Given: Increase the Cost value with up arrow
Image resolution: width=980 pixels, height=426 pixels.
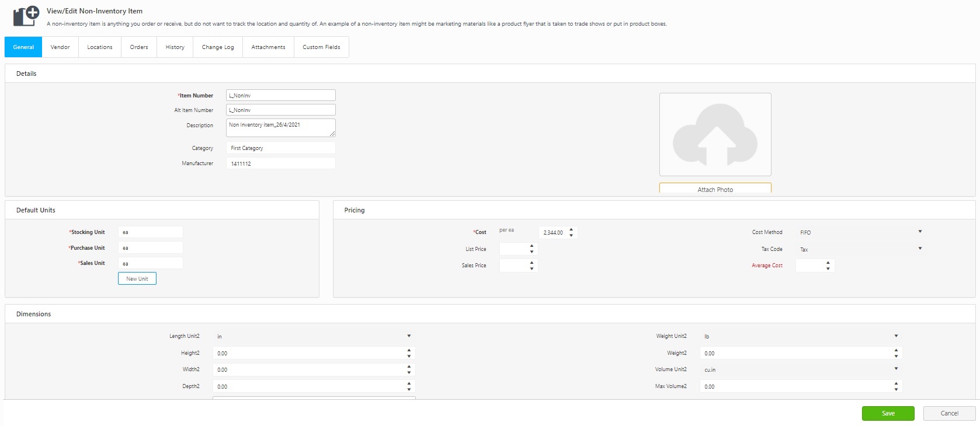Looking at the screenshot, I should pos(571,229).
